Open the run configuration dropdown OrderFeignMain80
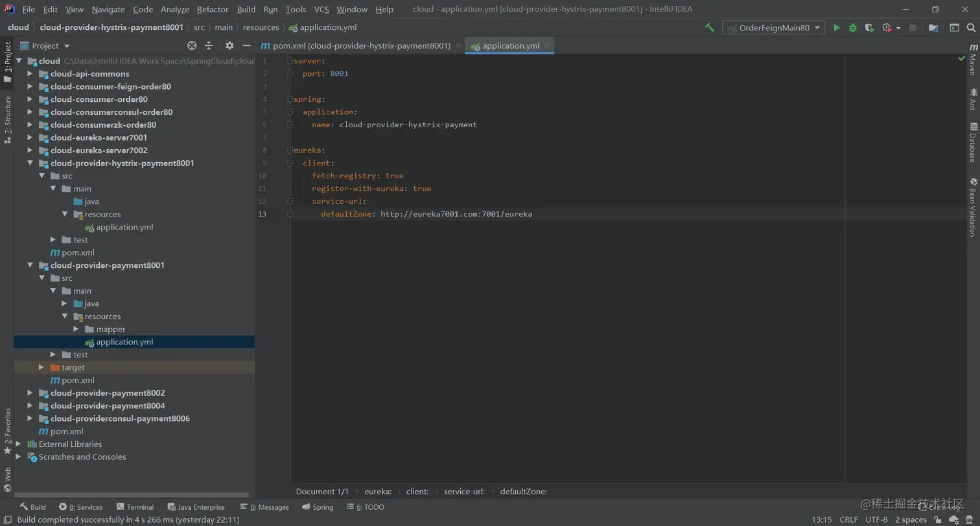Screen dimensions: 980x526 (773, 28)
